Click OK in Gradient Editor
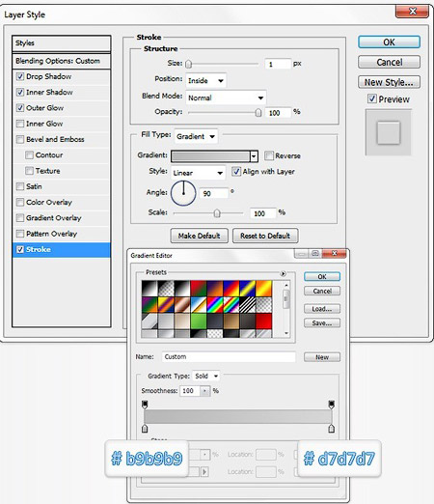Screen dimensions: 434x504 [322, 277]
